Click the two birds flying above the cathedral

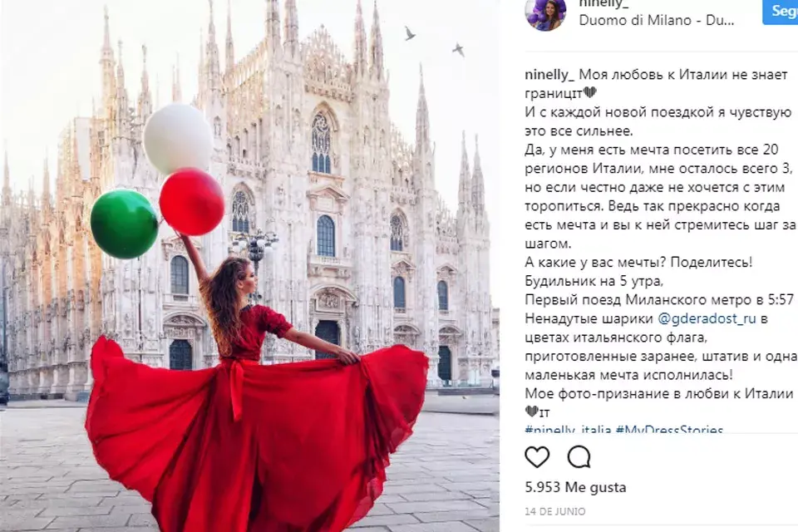point(434,41)
